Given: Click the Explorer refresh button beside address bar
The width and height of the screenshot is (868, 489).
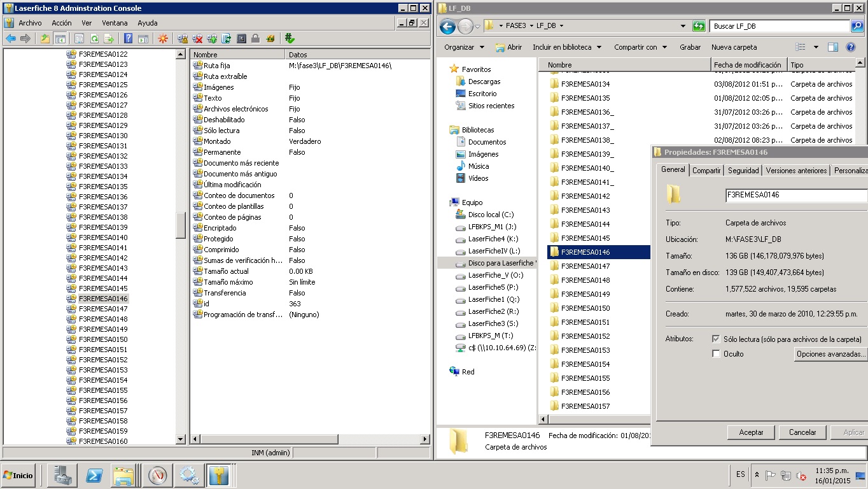Looking at the screenshot, I should (x=699, y=26).
